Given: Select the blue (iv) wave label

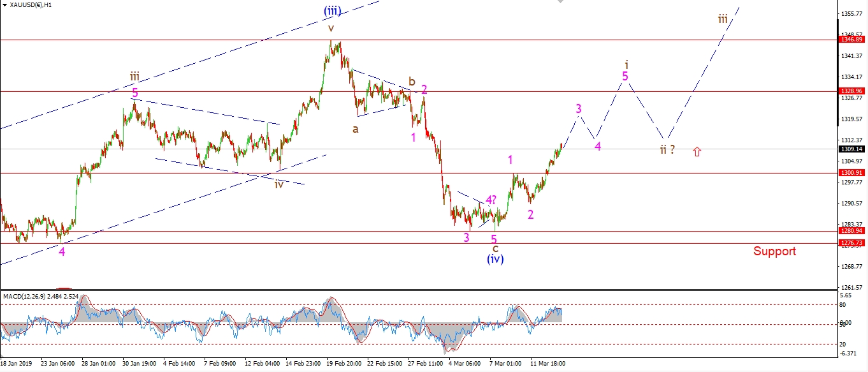Looking at the screenshot, I should (x=495, y=259).
